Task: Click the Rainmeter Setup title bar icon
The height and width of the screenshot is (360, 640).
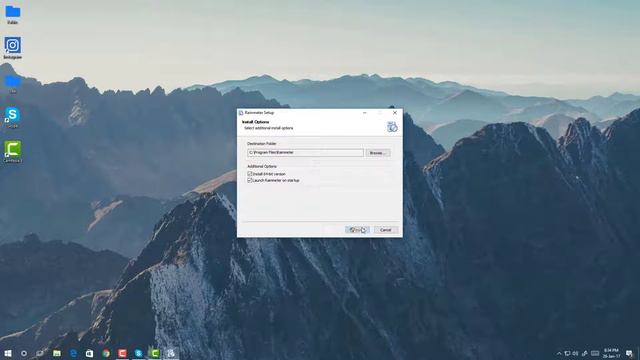Action: [x=241, y=113]
